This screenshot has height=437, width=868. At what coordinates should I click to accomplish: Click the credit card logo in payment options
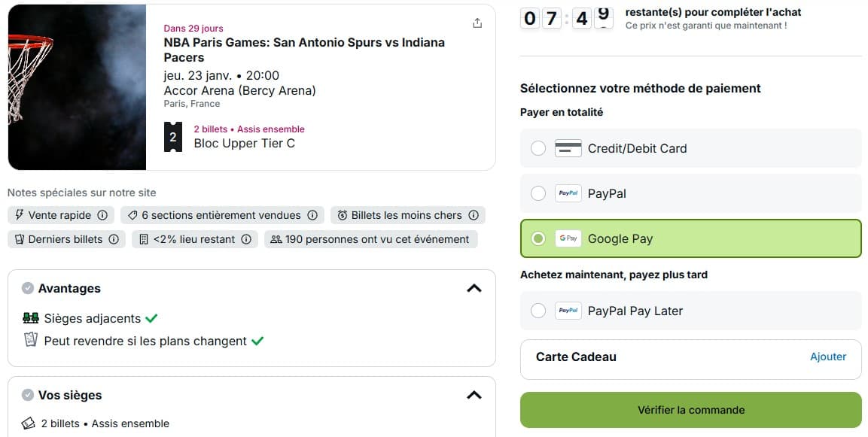(x=568, y=148)
